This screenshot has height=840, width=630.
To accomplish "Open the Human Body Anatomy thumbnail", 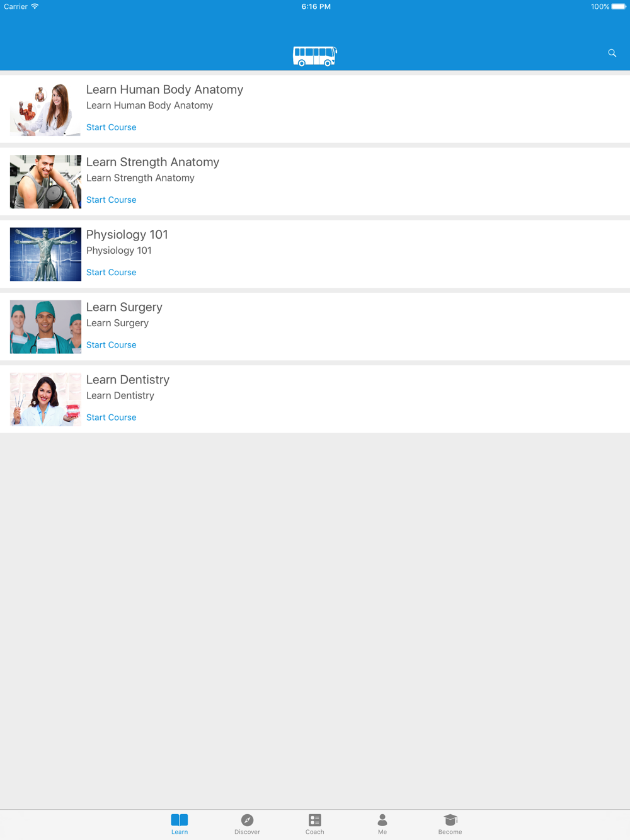I will (45, 109).
